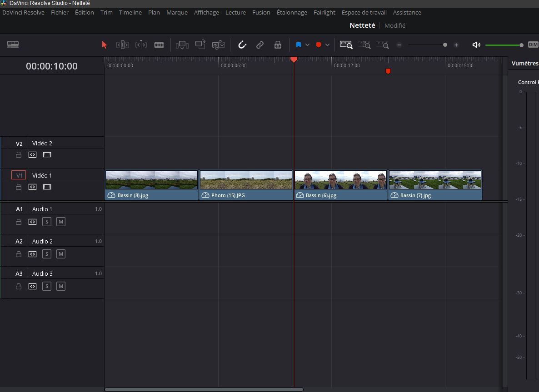Toggle auto track selector on Vidéo 1
This screenshot has height=392, width=539.
click(x=32, y=187)
